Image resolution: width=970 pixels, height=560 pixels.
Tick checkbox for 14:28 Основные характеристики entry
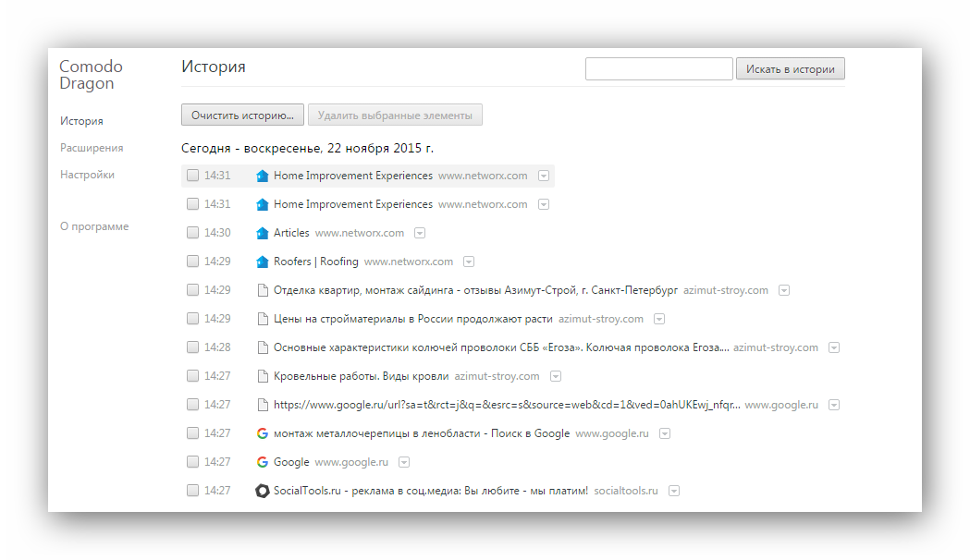pos(193,347)
